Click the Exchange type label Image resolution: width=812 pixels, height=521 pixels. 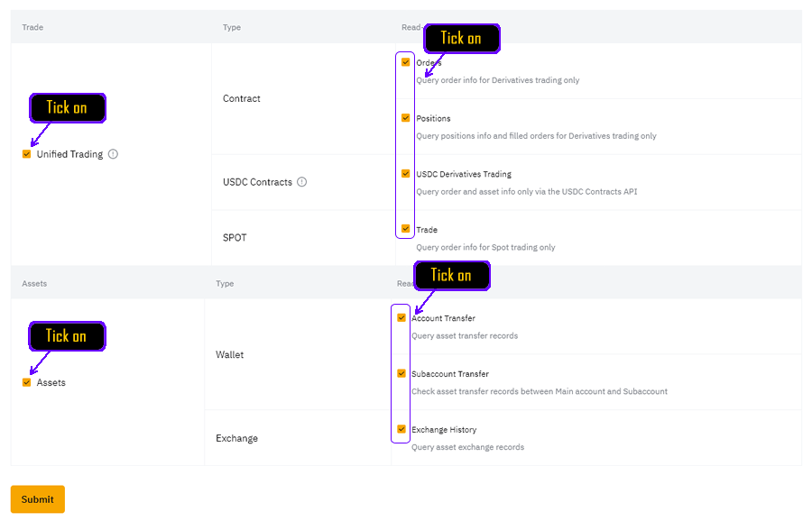(x=236, y=438)
